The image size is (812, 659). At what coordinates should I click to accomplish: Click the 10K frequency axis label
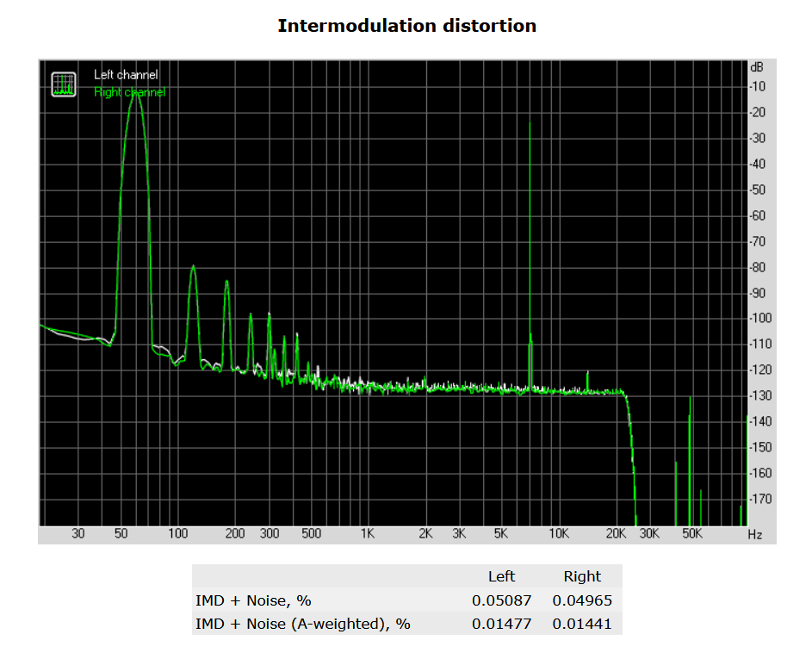559,533
